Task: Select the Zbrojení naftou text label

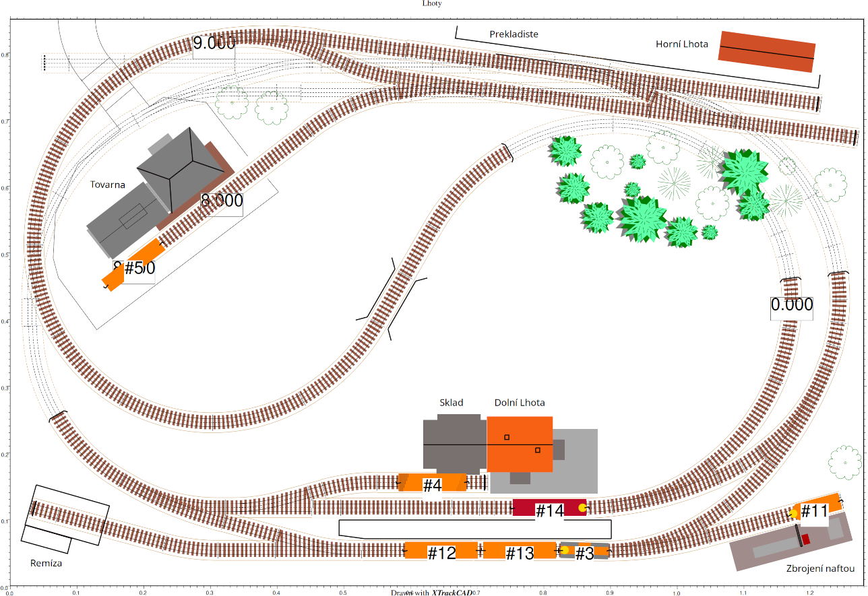Action: point(820,568)
